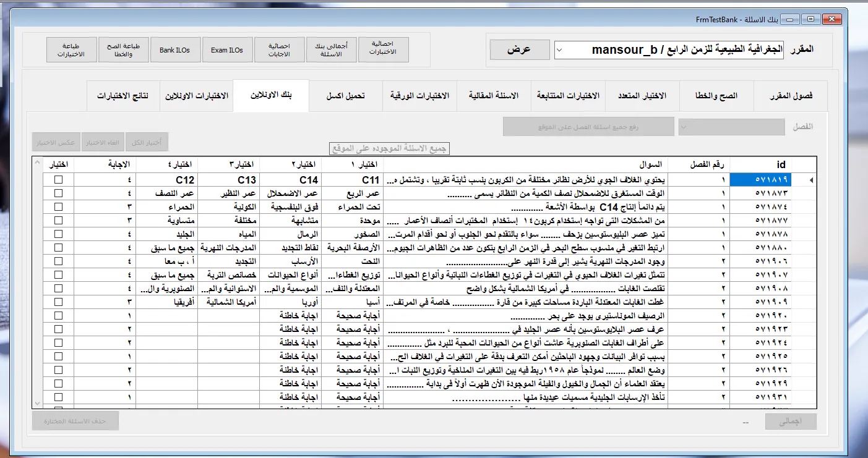This screenshot has width=868, height=458.
Task: Switch to الاختيار المتعدد tab
Action: [642, 96]
